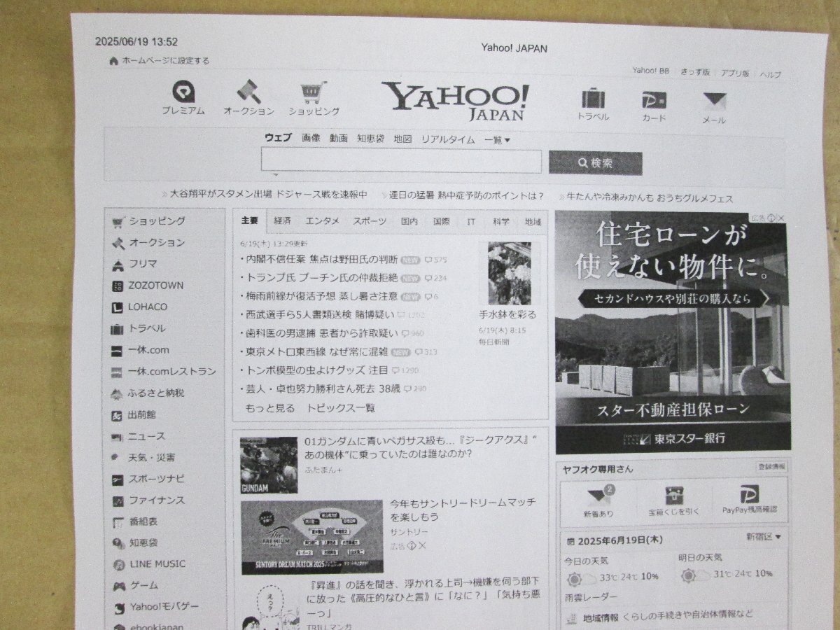
Task: Click the 出前館 sidebar icon
Action: pos(118,416)
